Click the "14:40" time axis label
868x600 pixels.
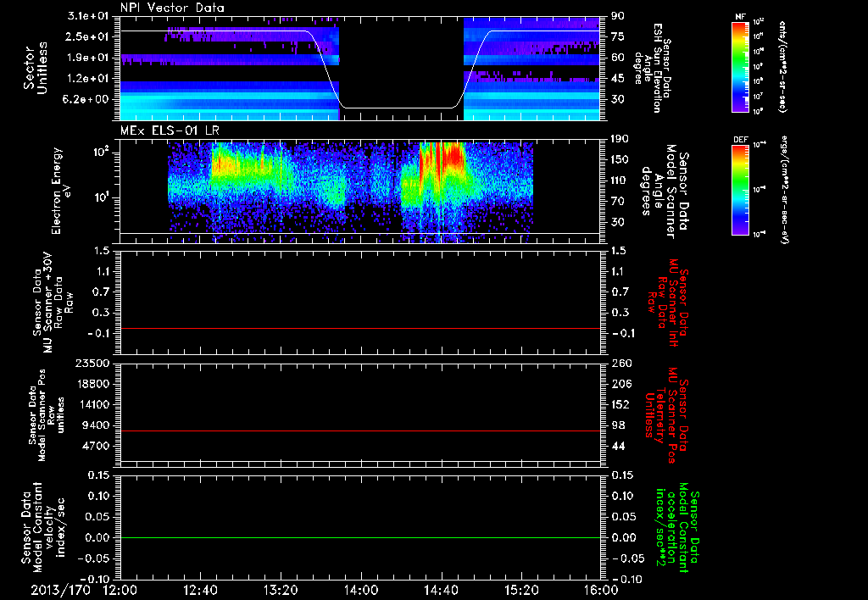click(441, 590)
